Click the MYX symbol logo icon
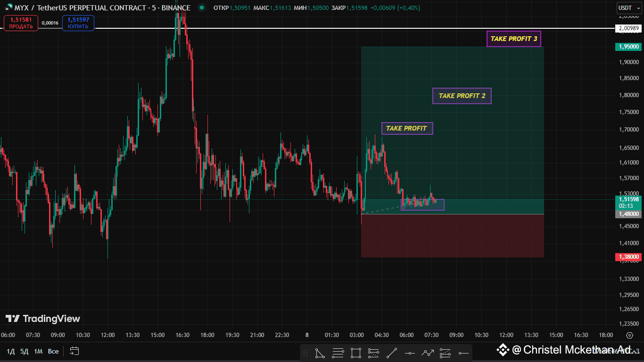 click(8, 8)
